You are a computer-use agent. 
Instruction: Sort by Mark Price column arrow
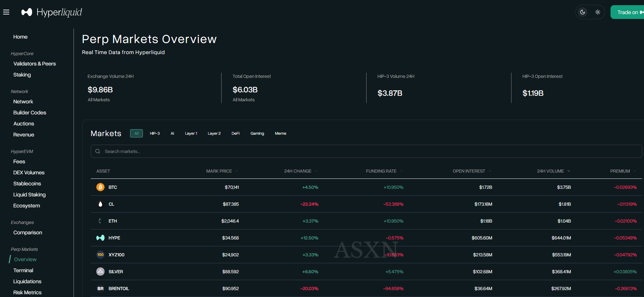[x=237, y=171]
